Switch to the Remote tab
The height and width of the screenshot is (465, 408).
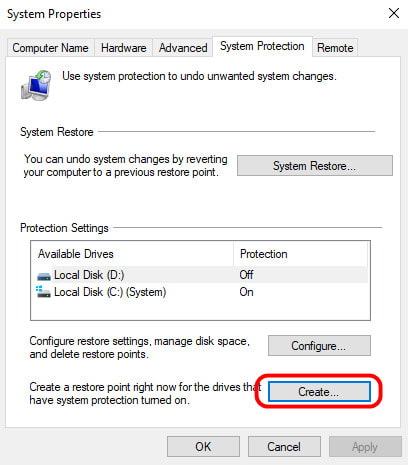click(x=335, y=48)
